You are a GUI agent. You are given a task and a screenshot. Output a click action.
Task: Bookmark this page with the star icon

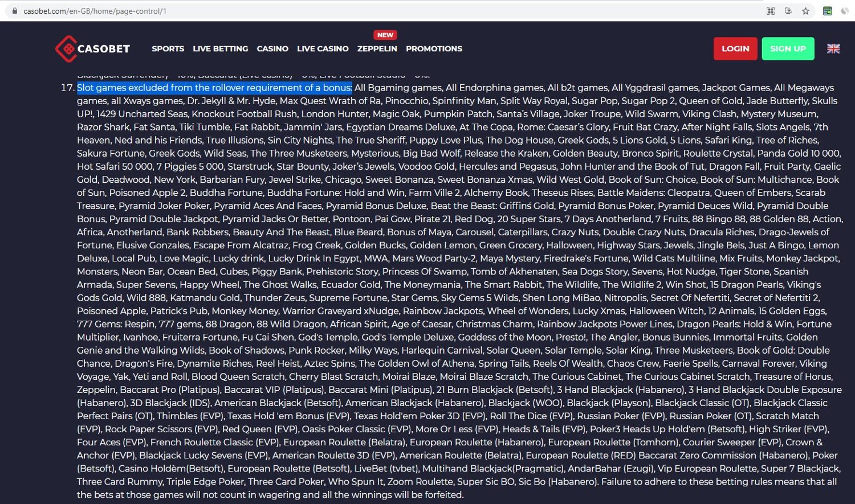805,11
